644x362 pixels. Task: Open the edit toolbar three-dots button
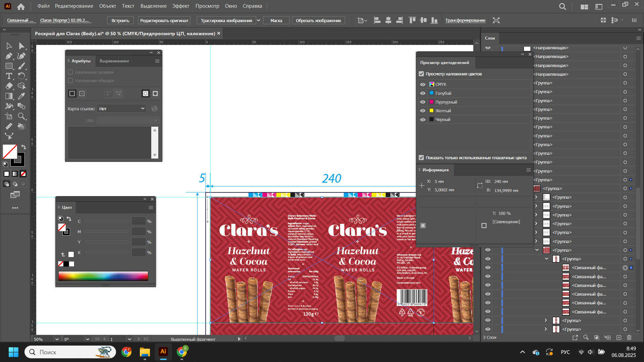tap(15, 208)
